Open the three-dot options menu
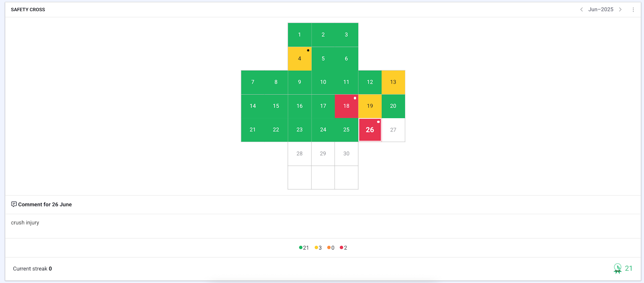The height and width of the screenshot is (283, 644). pos(633,10)
